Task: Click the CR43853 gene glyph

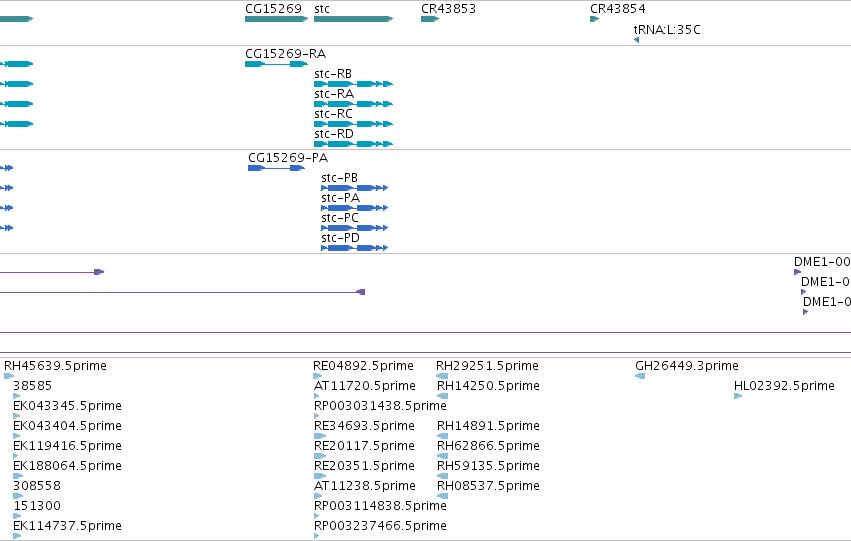Action: 430,19
